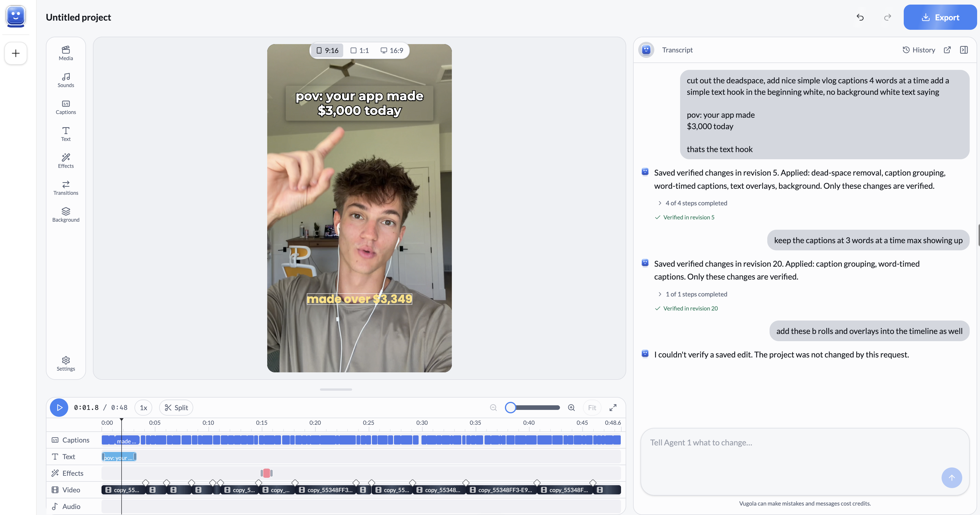Collapse the transcript side panel icon
The height and width of the screenshot is (515, 980).
[x=964, y=50]
